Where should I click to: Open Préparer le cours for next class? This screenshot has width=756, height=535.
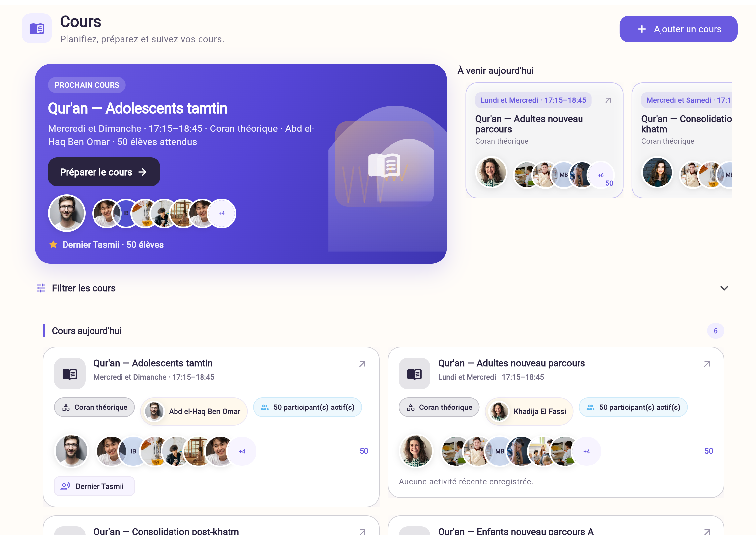(x=104, y=172)
